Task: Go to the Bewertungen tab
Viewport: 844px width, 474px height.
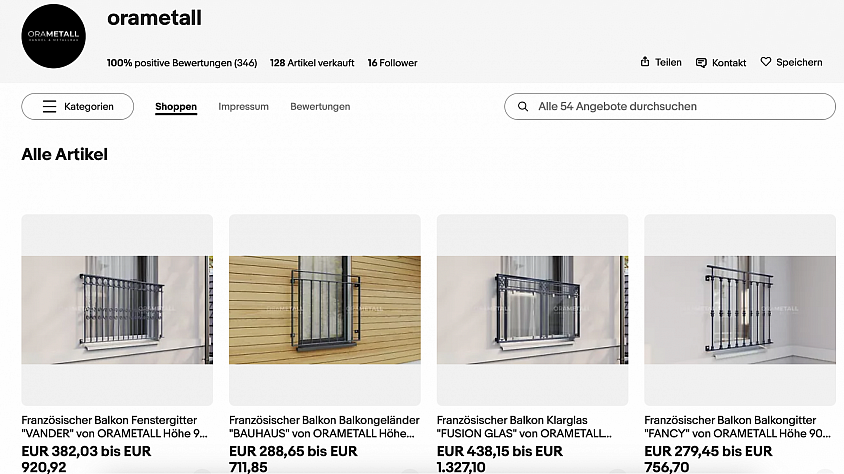Action: click(320, 107)
